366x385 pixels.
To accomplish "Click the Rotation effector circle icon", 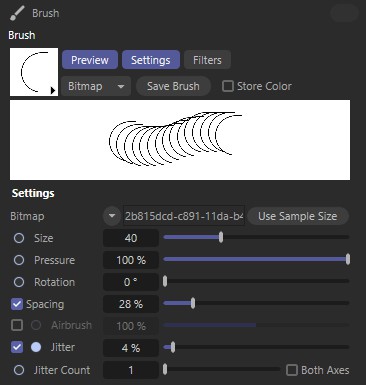I will pyautogui.click(x=19, y=282).
